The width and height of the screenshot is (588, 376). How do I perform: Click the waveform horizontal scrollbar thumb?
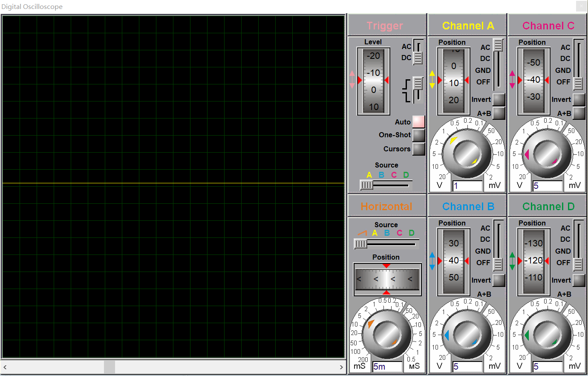(110, 367)
